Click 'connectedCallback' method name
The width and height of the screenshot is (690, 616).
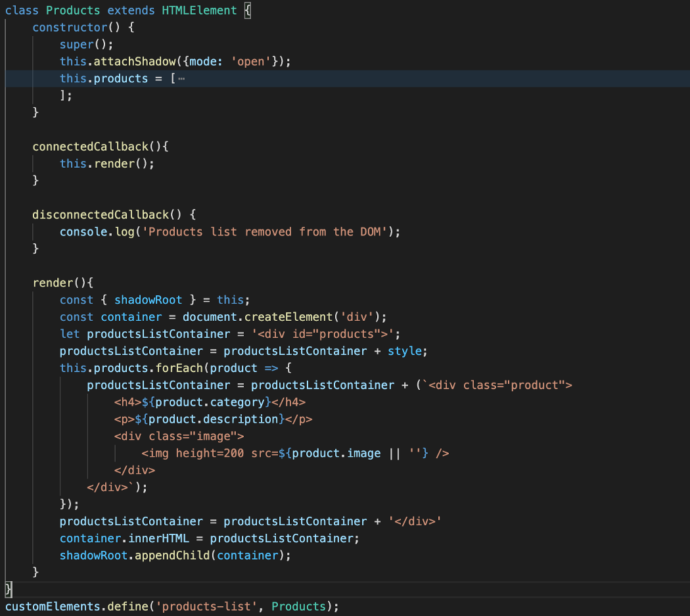pos(91,147)
